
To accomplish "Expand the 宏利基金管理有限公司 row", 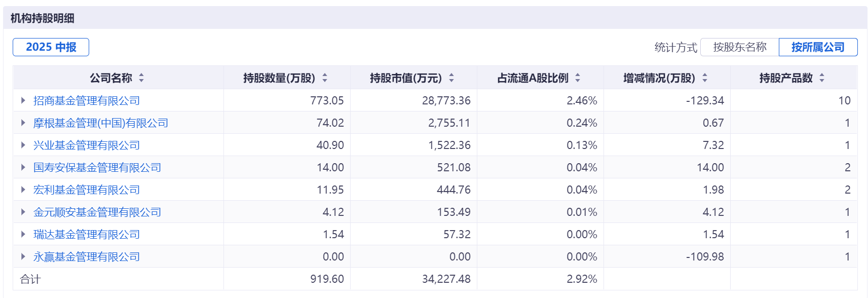I will [x=23, y=190].
